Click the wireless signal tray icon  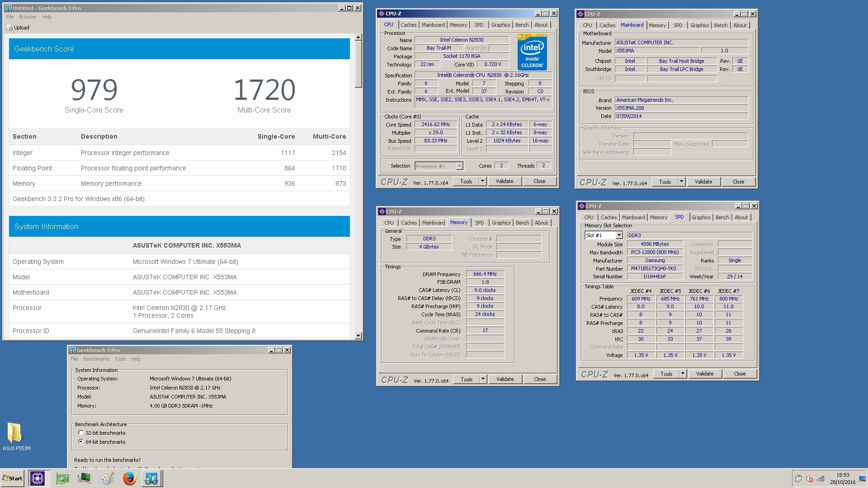click(821, 479)
